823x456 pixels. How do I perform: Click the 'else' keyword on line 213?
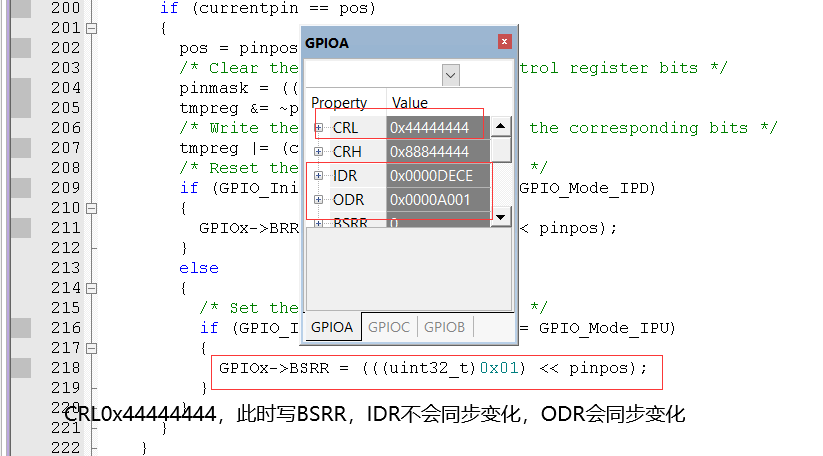point(198,268)
